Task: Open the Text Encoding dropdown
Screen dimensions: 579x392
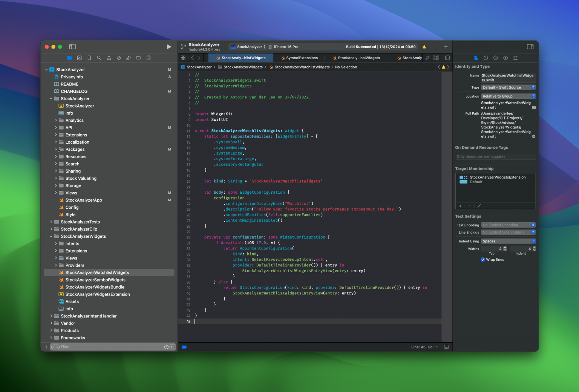Action: tap(508, 225)
